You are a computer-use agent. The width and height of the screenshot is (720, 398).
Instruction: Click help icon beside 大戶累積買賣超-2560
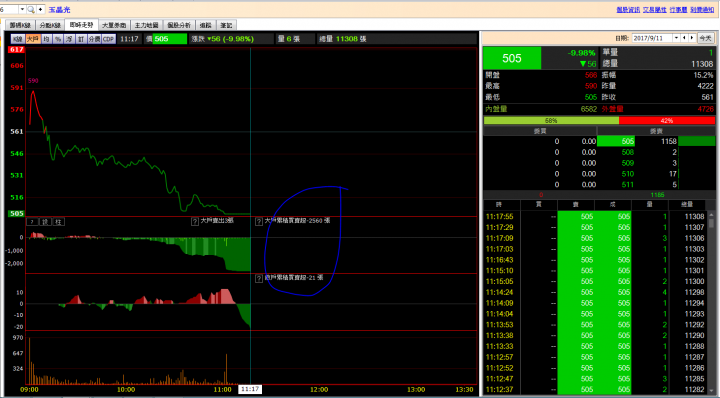[x=259, y=222]
